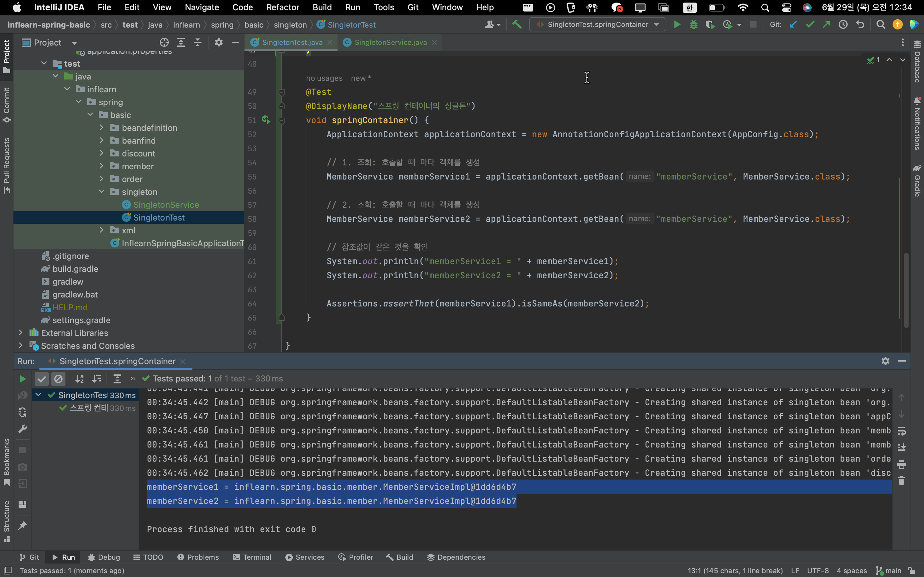Click the run gutter icon beside springContainer
This screenshot has width=924, height=577.
[266, 120]
